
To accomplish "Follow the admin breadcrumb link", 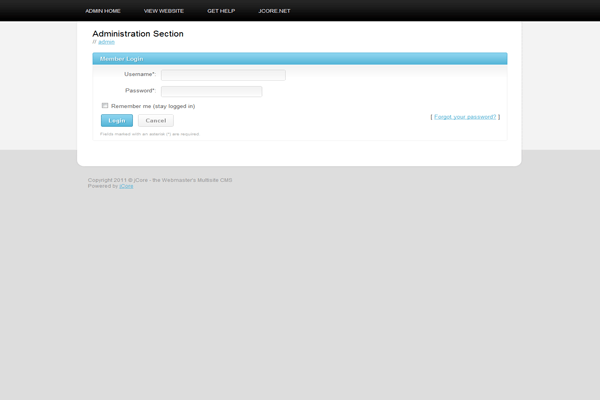I will click(106, 42).
